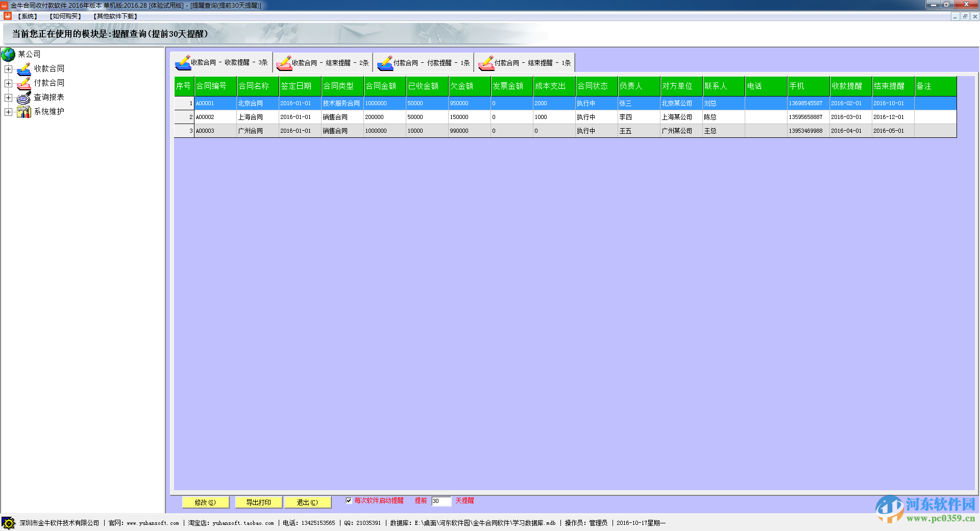This screenshot has height=531, width=980.
Task: Click the 签定日期 column header
Action: [300, 86]
